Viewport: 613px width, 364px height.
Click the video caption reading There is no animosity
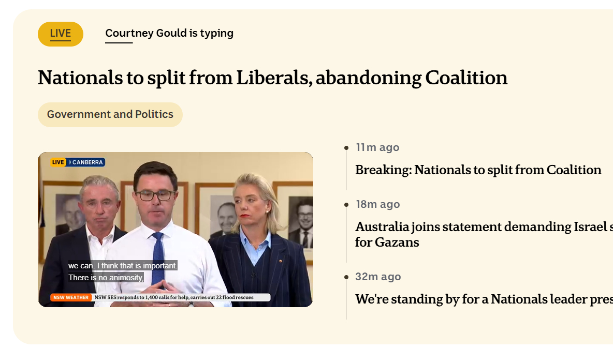[106, 278]
